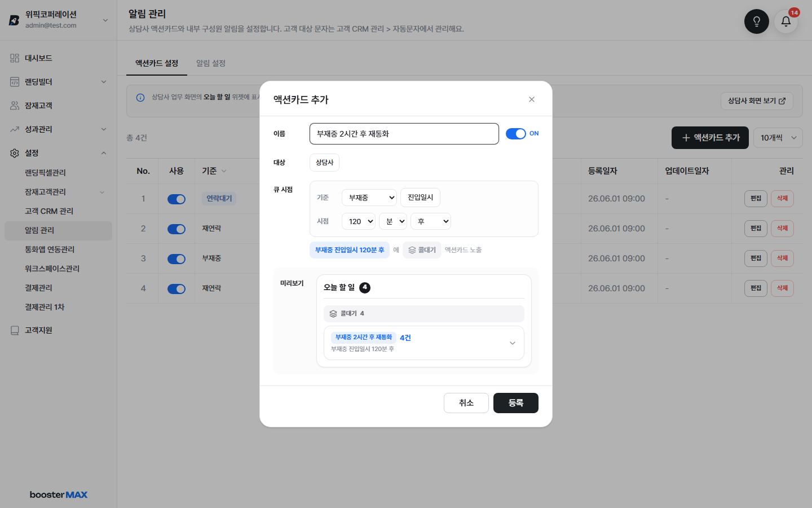Click 편집 for row 4

click(x=756, y=288)
